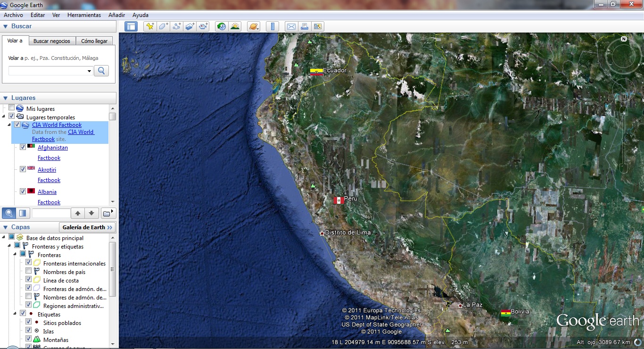Viewport: 644px width, 349px height.
Task: Open the Add Polygon tool
Action: pos(163,26)
